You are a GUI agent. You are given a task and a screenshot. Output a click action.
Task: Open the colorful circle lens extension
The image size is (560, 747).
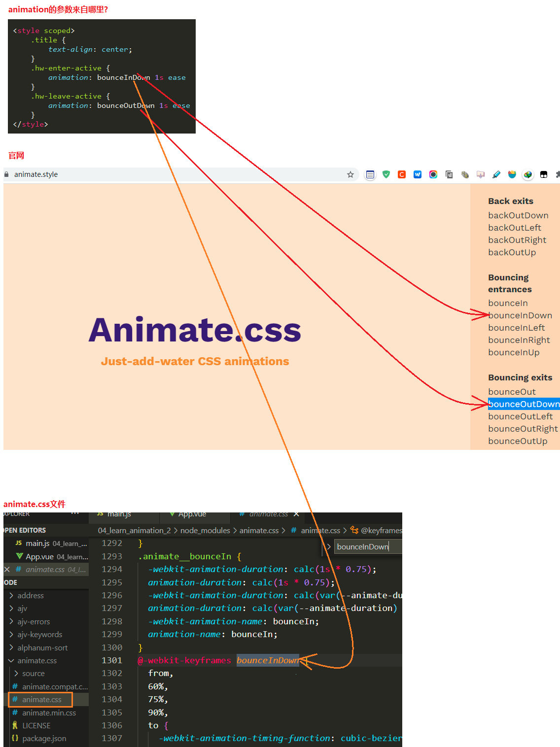[x=433, y=174]
